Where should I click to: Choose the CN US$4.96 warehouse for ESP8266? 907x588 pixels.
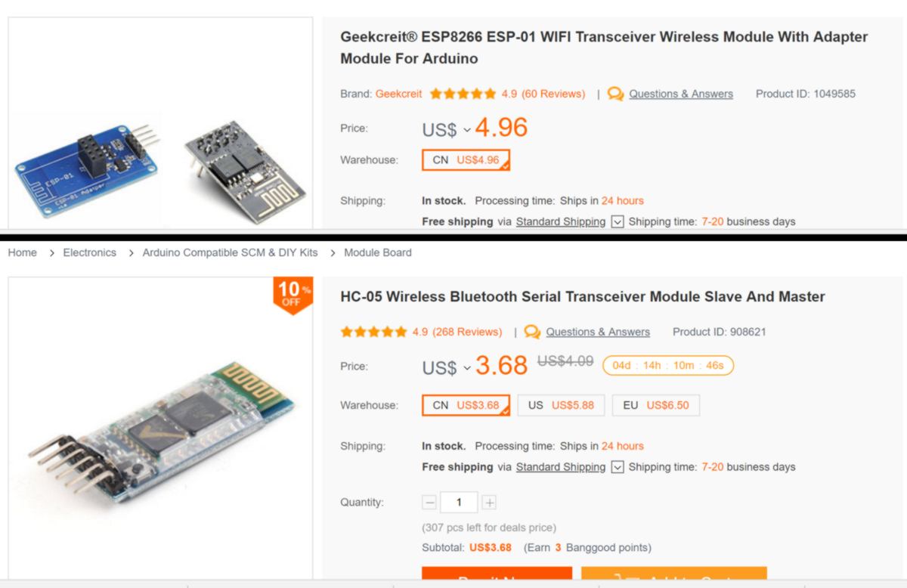tap(466, 160)
